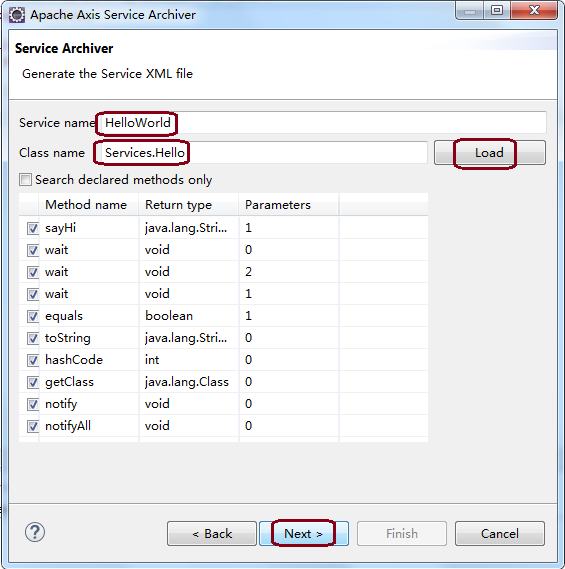565x569 pixels.
Task: Click the Parameters column header
Action: (x=288, y=205)
